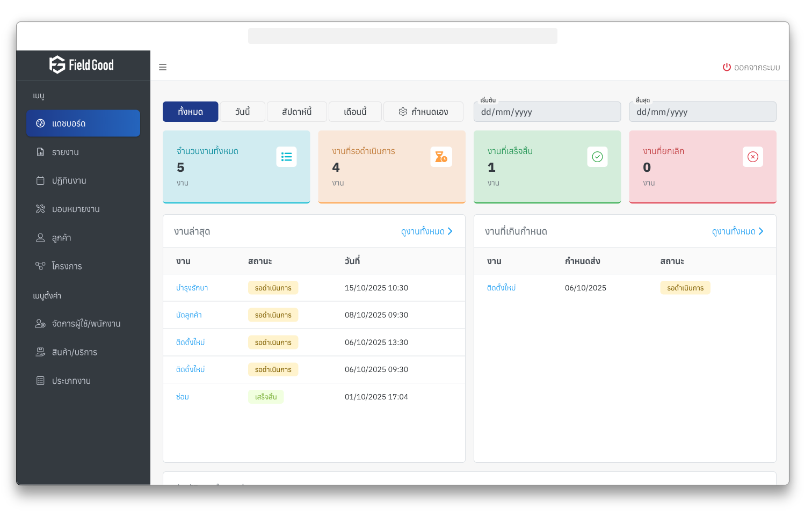812x517 pixels.
Task: Open รายงาน from the sidebar
Action: [66, 152]
